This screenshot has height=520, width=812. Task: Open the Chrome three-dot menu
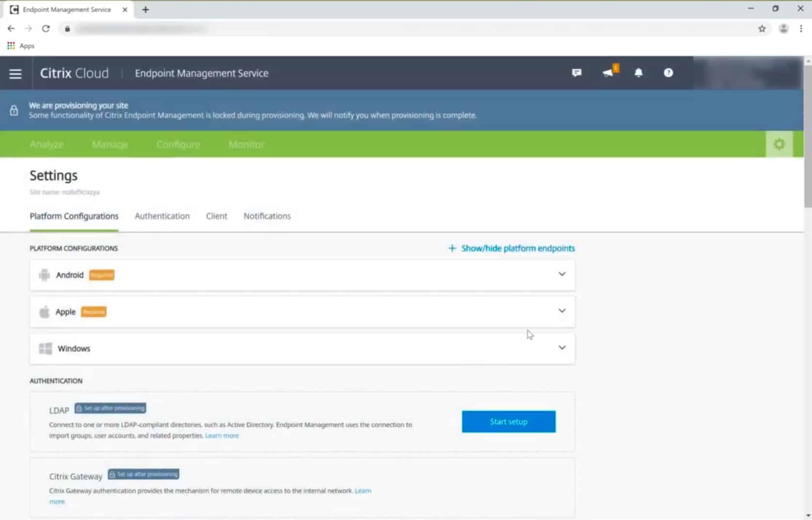[x=801, y=29]
